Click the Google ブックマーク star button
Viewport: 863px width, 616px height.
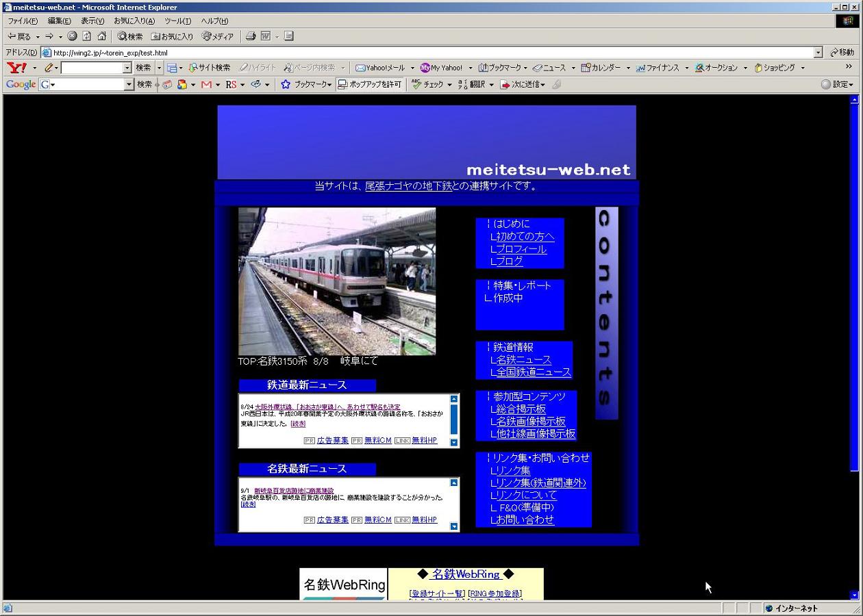[x=305, y=84]
